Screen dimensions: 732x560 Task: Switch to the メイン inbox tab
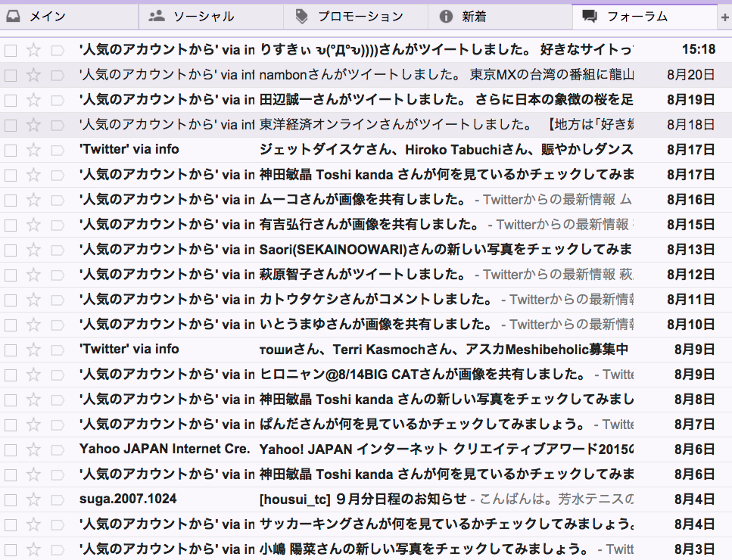pyautogui.click(x=69, y=17)
